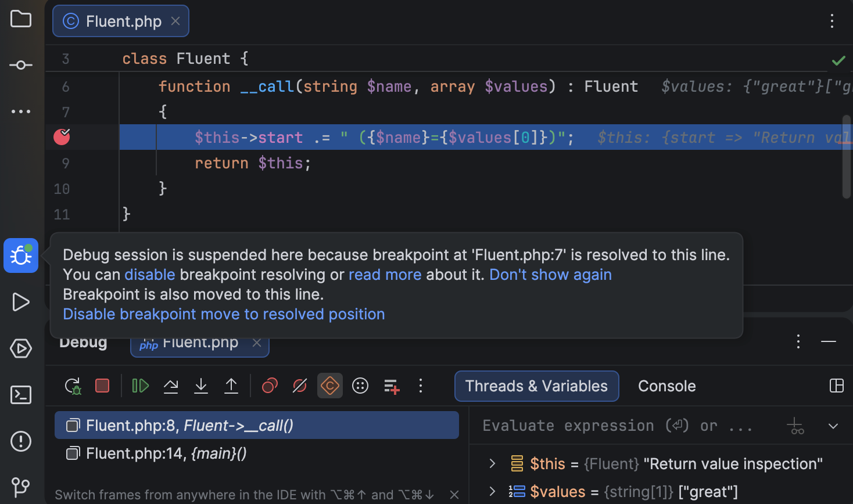853x504 pixels.
Task: Open the Git branches tool window
Action: point(21,487)
